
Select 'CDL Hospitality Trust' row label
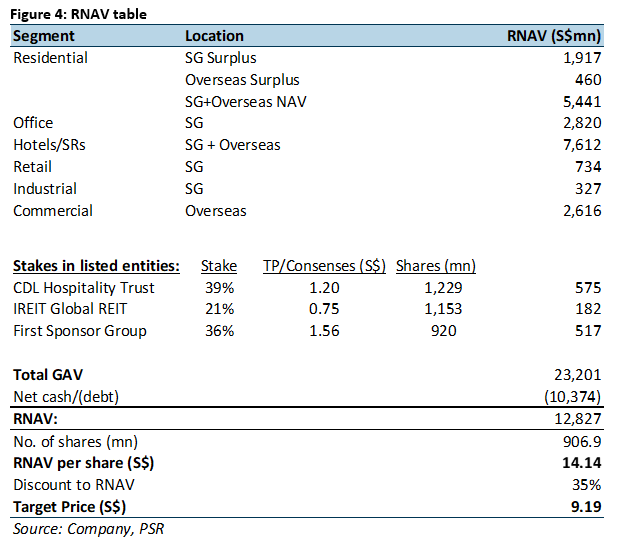click(x=84, y=288)
